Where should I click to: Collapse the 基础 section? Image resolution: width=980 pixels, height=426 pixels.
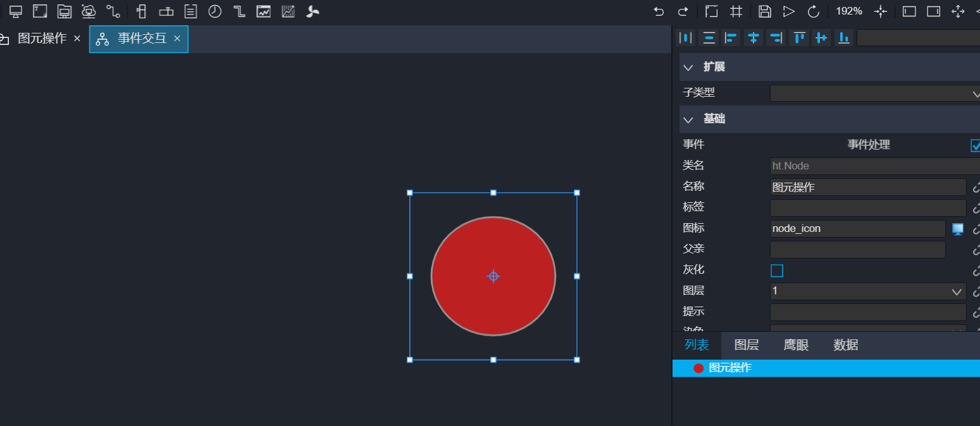point(688,119)
